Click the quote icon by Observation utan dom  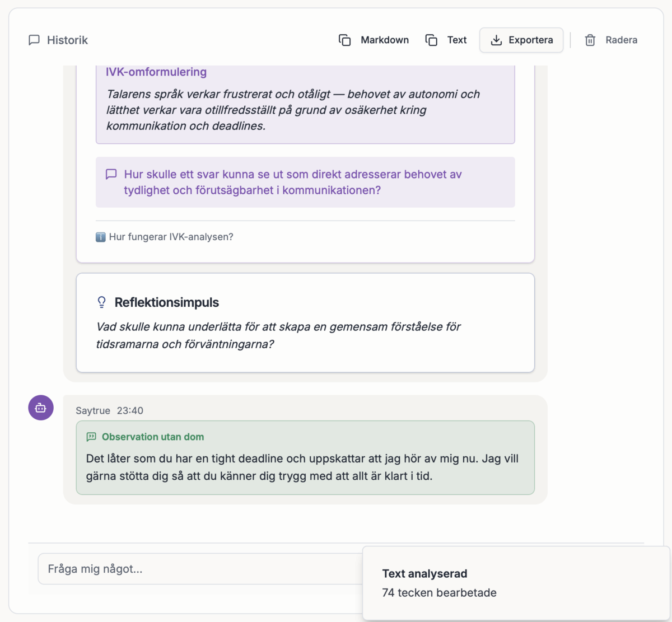point(91,437)
